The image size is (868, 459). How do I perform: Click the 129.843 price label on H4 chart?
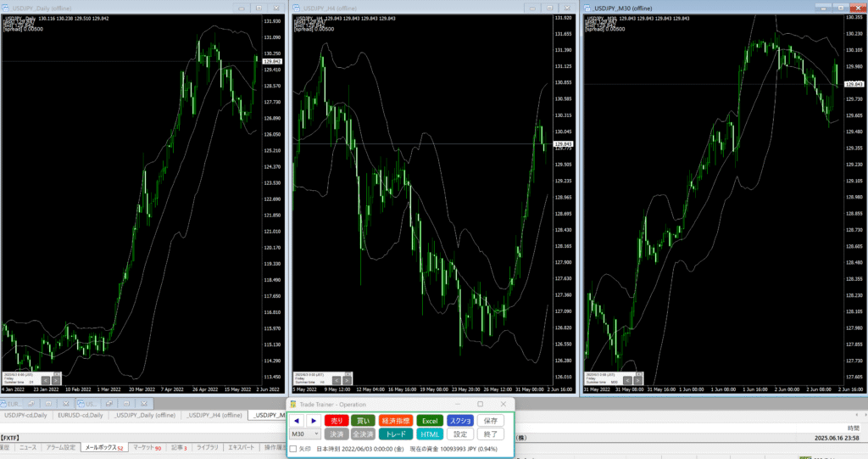[563, 144]
